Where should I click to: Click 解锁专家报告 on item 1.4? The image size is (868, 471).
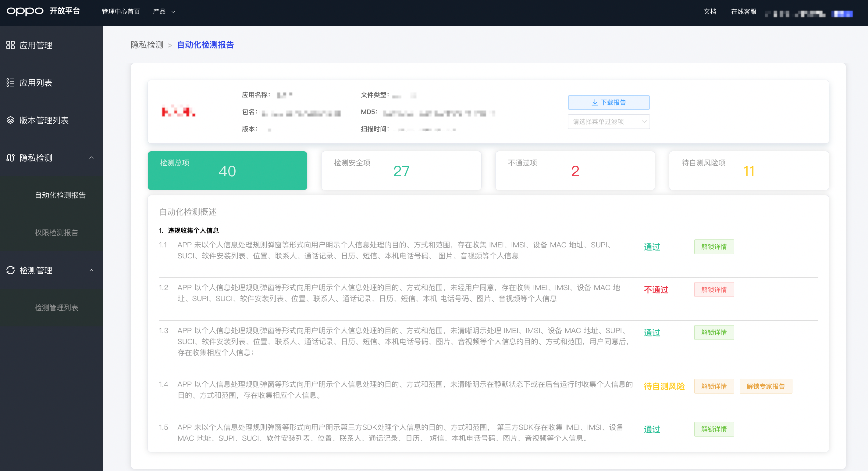[x=766, y=386]
